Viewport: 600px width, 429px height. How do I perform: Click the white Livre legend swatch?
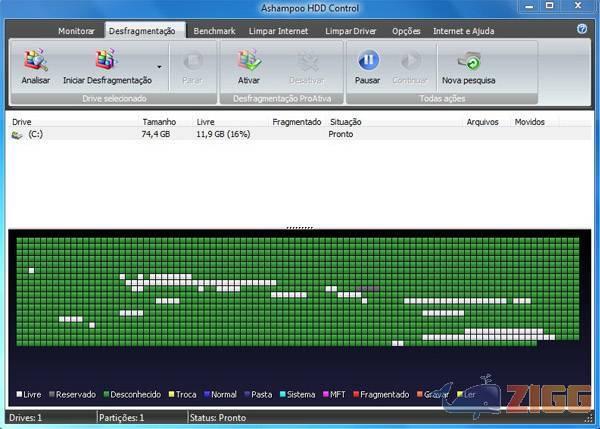tap(19, 395)
